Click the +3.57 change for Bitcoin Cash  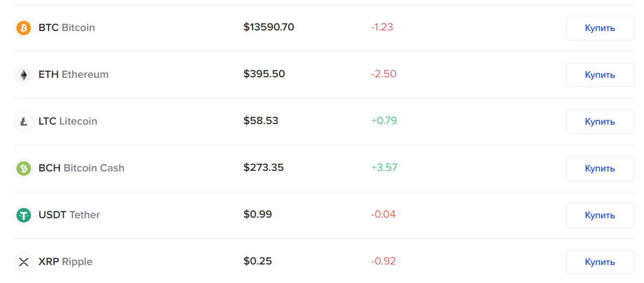[384, 168]
